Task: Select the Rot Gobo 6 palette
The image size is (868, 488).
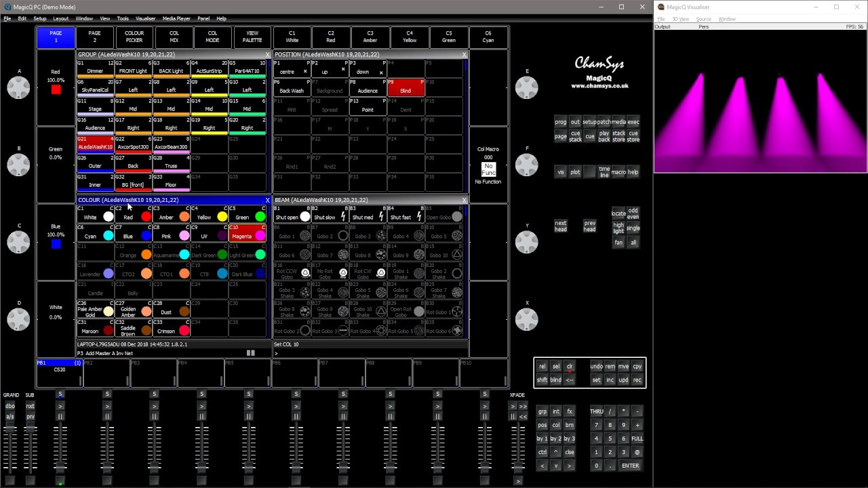Action: point(444,327)
